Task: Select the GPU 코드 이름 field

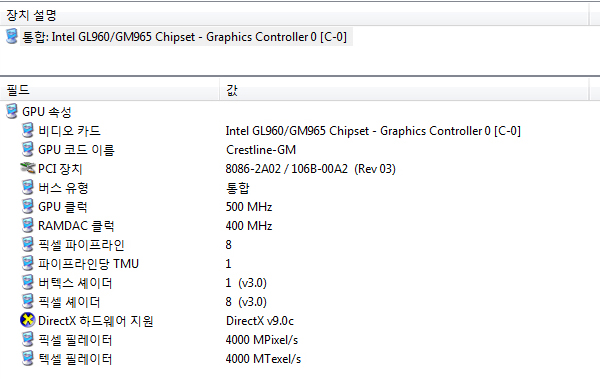Action: [76, 150]
